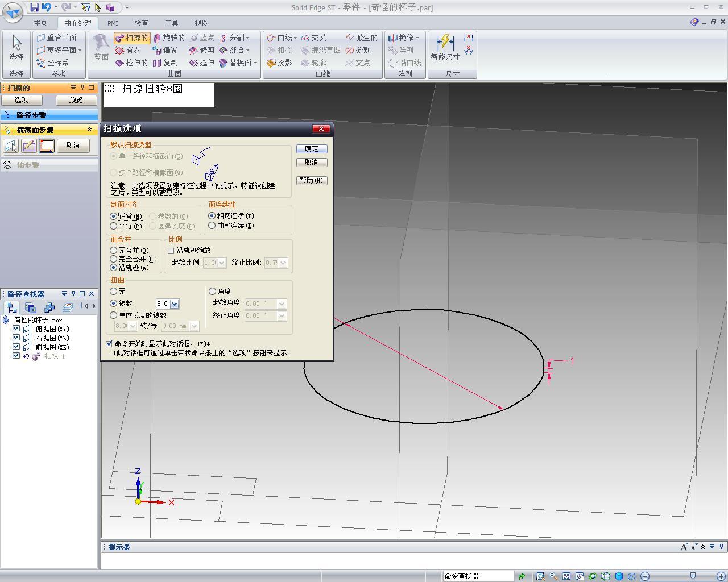Open the 曲面处理 (Surfacing) ribbon tab
Screen dimensions: 728x582
click(x=78, y=23)
